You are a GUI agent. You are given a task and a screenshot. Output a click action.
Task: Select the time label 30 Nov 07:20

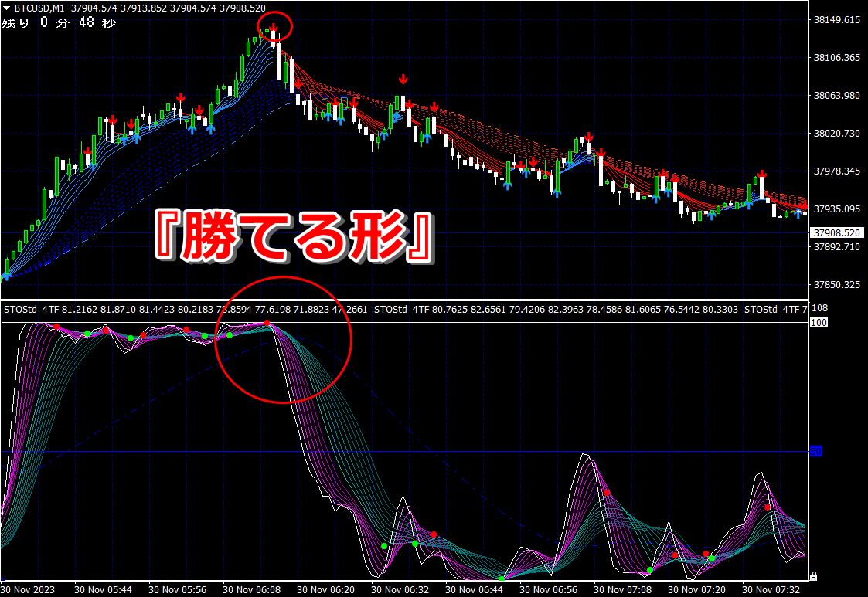coord(696,590)
